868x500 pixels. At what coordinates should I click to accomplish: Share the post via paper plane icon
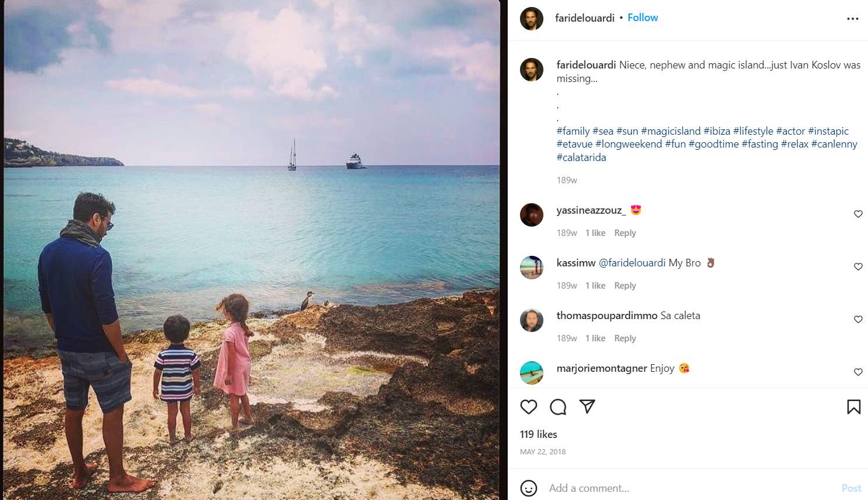[587, 407]
